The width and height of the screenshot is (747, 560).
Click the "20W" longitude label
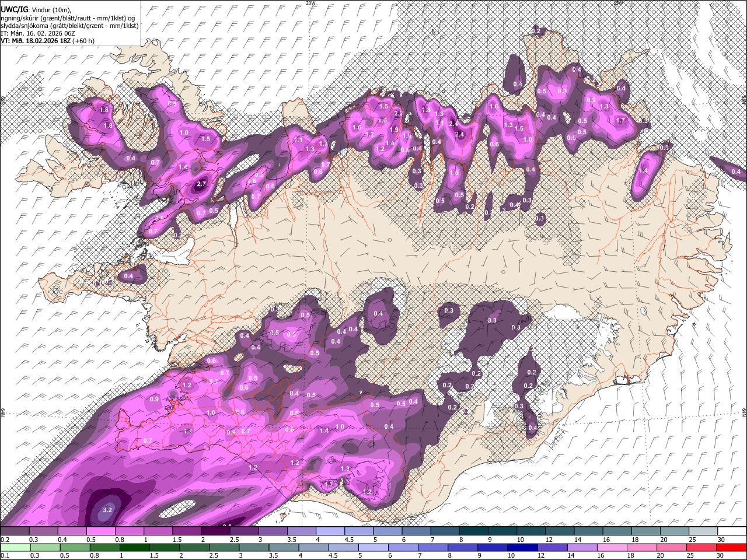point(310,3)
